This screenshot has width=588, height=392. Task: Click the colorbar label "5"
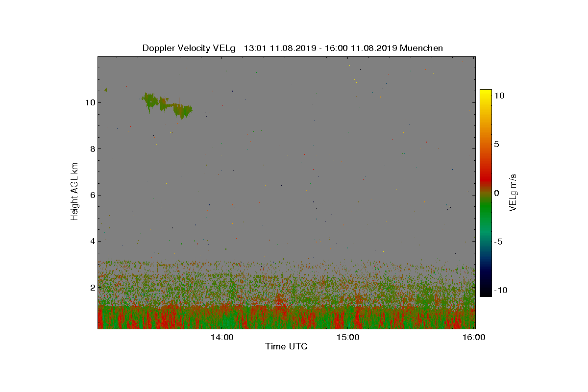(x=496, y=145)
